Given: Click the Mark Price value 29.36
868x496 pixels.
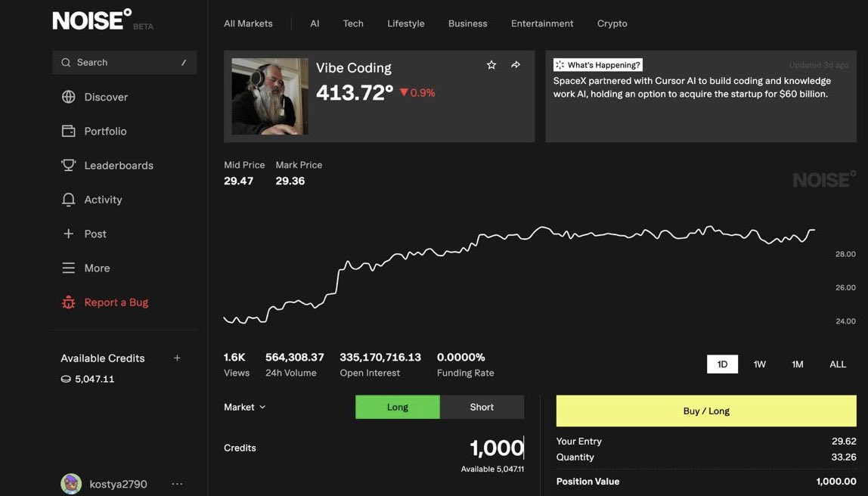Looking at the screenshot, I should [290, 181].
